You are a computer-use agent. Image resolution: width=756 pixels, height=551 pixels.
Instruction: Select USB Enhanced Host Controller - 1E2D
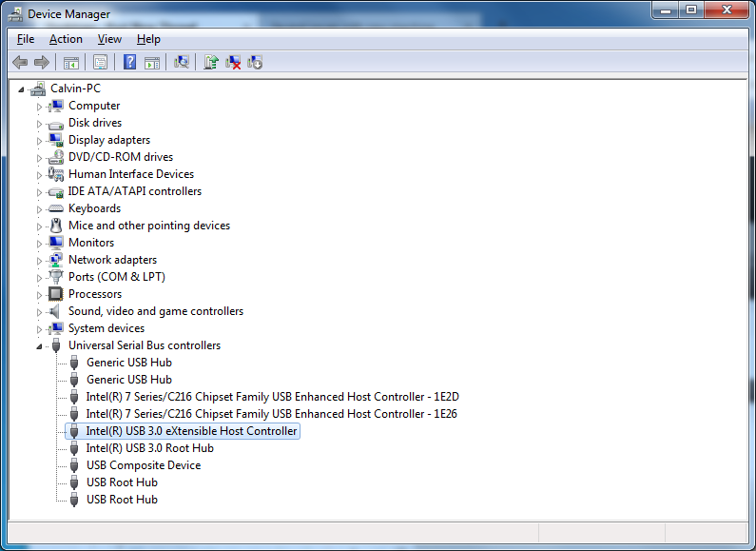pyautogui.click(x=272, y=397)
